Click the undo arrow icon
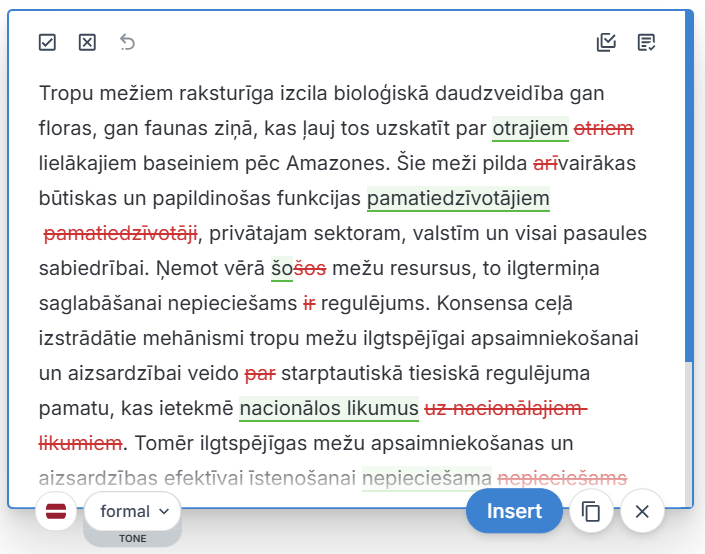The image size is (705, 554). coord(128,42)
